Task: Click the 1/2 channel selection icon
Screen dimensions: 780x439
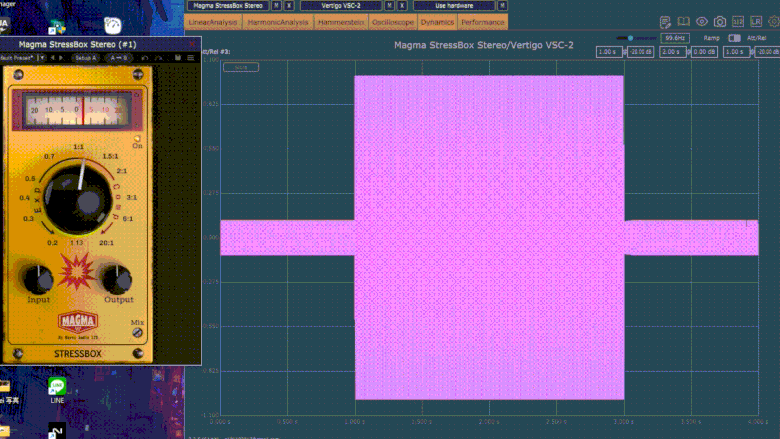Action: pyautogui.click(x=738, y=22)
